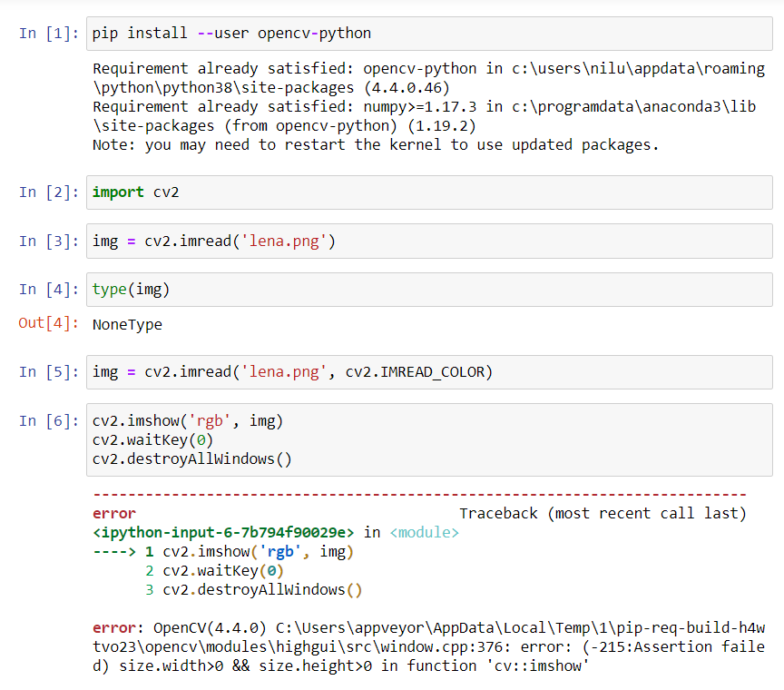Click the 'size.width>0 && size.height>0' assertion text
This screenshot has height=690, width=784.
click(246, 666)
